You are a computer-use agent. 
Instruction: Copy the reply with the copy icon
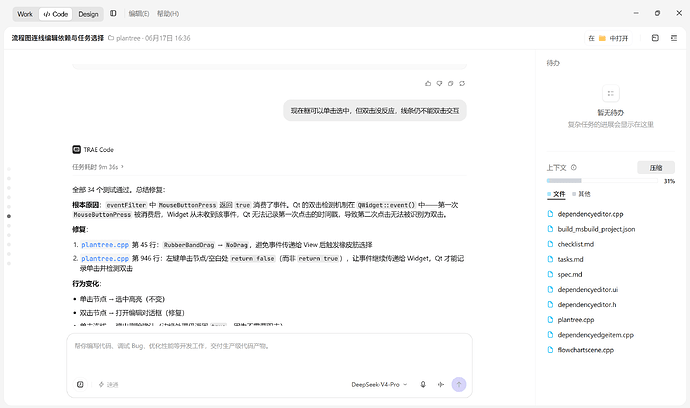(451, 84)
